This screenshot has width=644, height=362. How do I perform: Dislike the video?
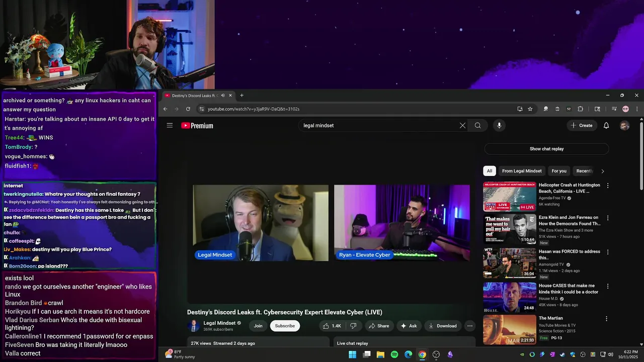(353, 326)
